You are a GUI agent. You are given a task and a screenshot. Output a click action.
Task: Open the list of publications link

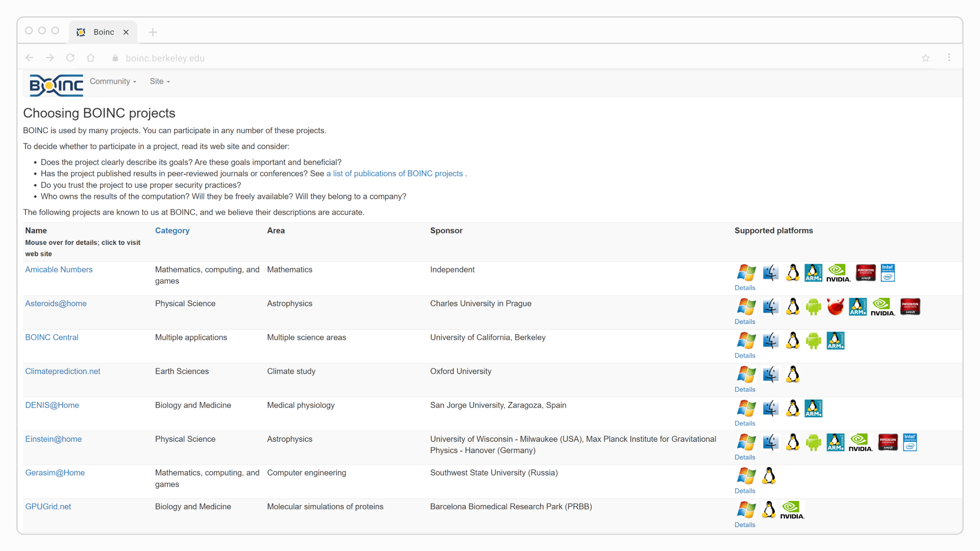coord(394,174)
